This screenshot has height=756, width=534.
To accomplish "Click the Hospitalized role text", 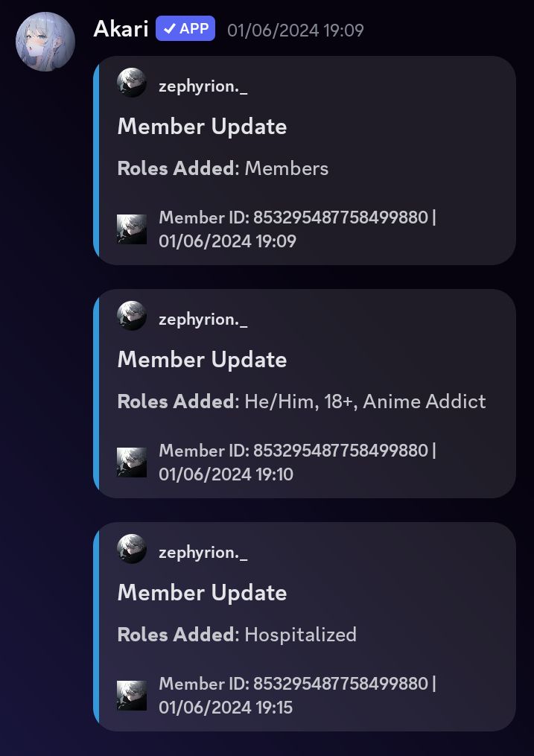I will (301, 635).
